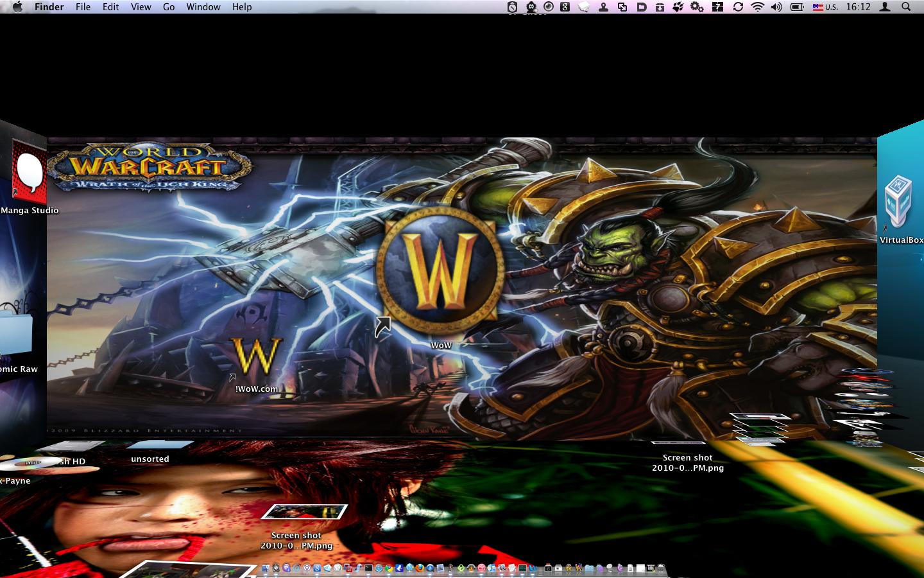This screenshot has height=578, width=924.
Task: Open the Help menu
Action: pyautogui.click(x=242, y=7)
